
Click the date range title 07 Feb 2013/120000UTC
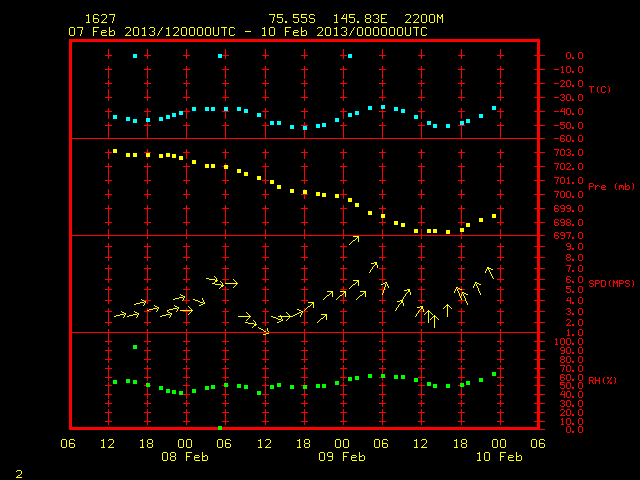point(152,32)
